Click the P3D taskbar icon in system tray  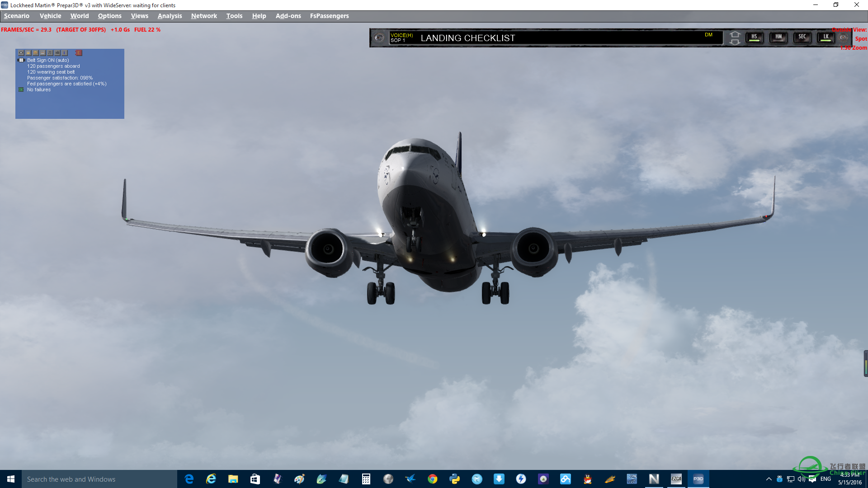698,479
